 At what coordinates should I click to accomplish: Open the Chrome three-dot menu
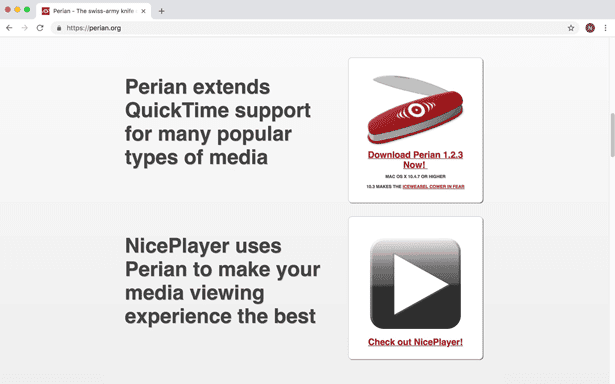click(x=605, y=28)
